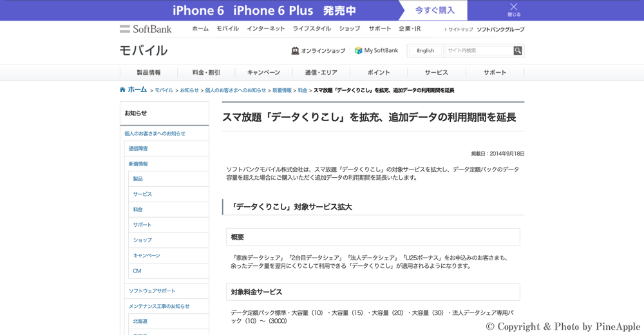Viewport: 644px width, 335px height.
Task: Click 新着情報 in the breadcrumb
Action: (282, 91)
